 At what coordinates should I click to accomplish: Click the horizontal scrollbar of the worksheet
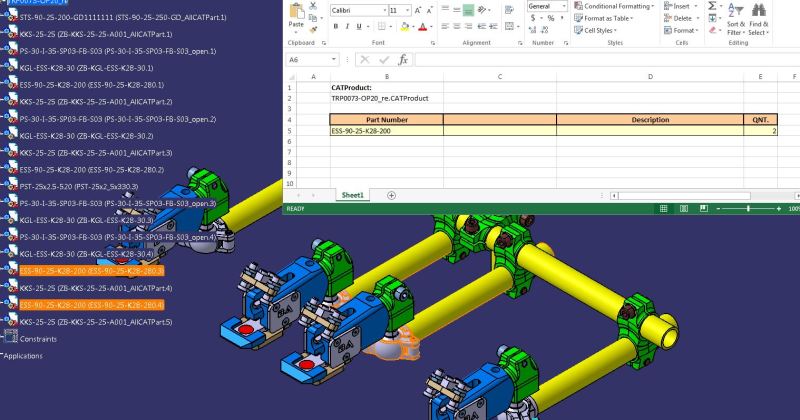pyautogui.click(x=684, y=195)
